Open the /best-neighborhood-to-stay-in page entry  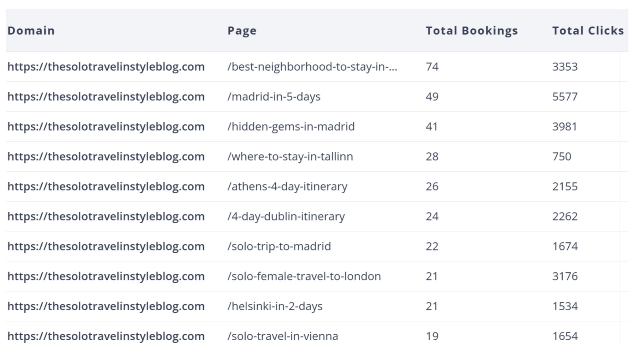tap(312, 67)
